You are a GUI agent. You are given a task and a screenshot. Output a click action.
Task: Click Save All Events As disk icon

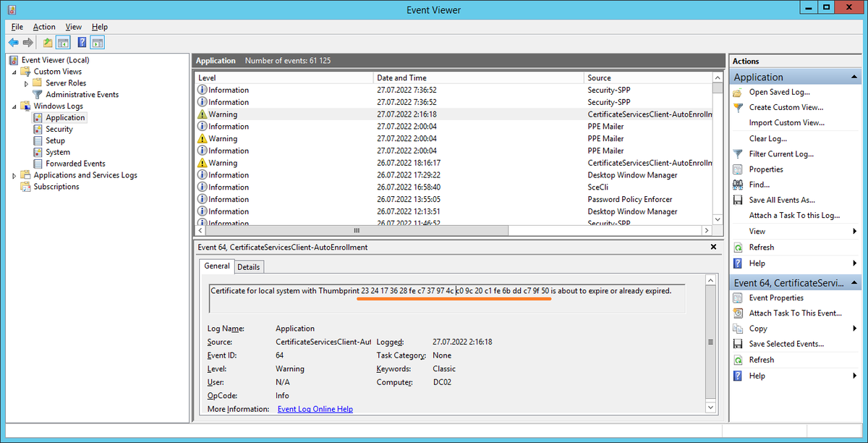738,200
